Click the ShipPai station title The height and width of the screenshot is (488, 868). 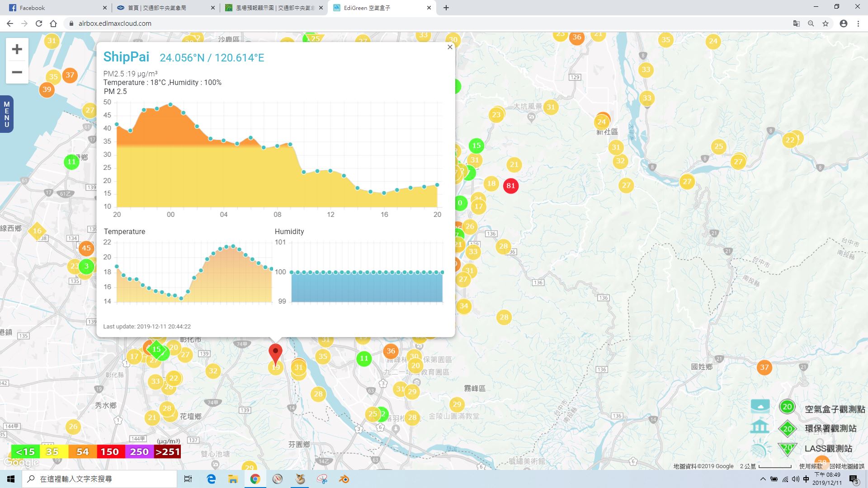126,57
